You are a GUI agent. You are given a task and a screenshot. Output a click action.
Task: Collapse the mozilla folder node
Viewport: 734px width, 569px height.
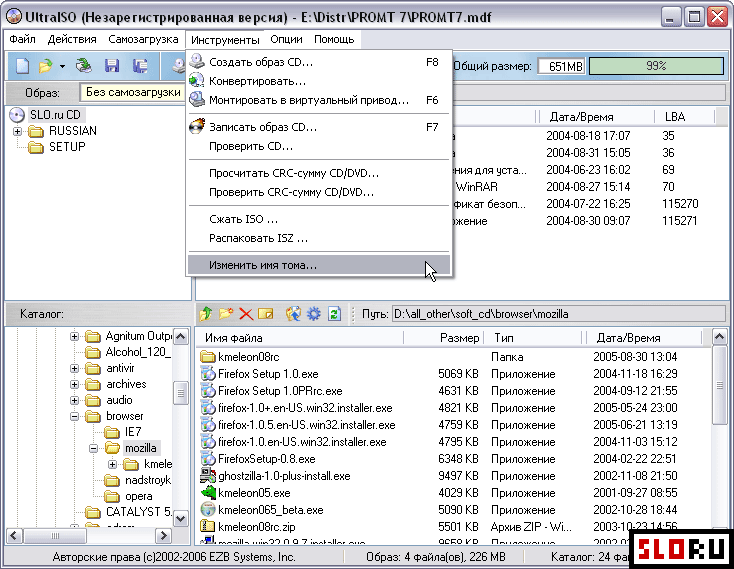point(93,448)
